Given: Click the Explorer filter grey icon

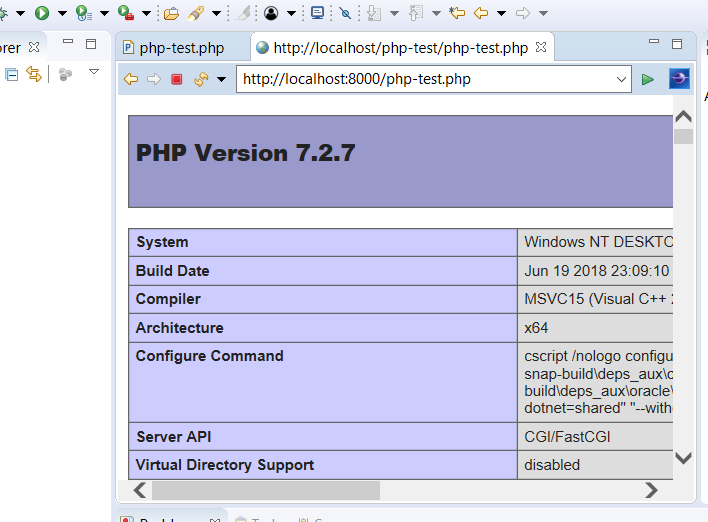Looking at the screenshot, I should (x=65, y=75).
